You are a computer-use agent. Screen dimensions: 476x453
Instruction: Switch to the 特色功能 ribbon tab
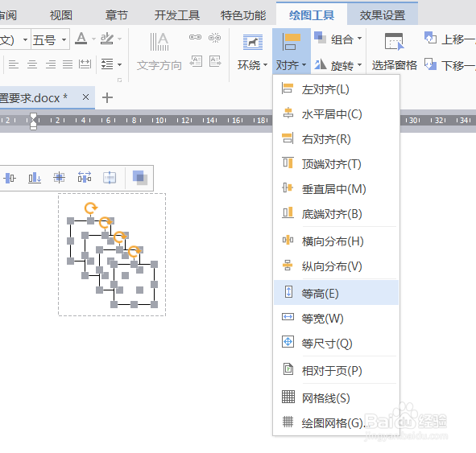243,14
